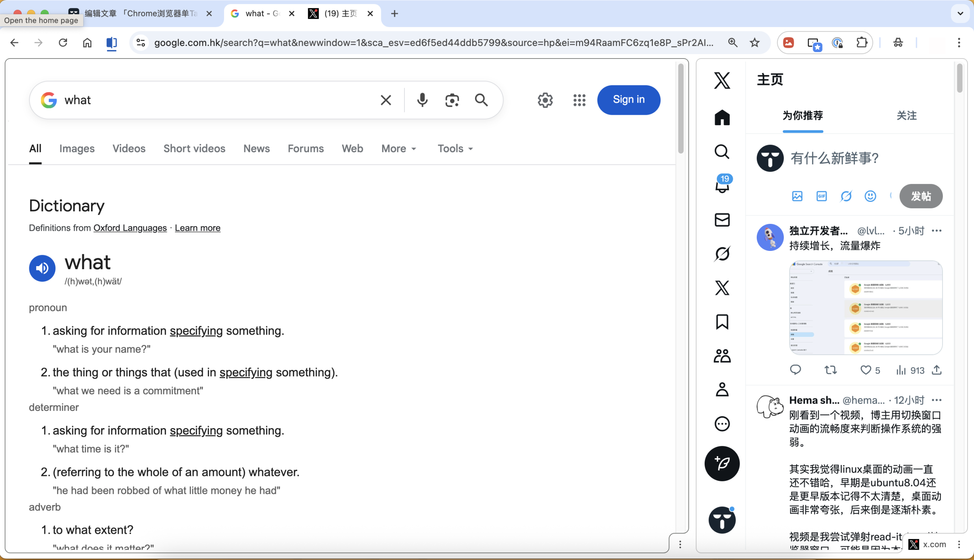This screenshot has height=560, width=974.
Task: Like the tweet with heart icon
Action: pyautogui.click(x=866, y=370)
